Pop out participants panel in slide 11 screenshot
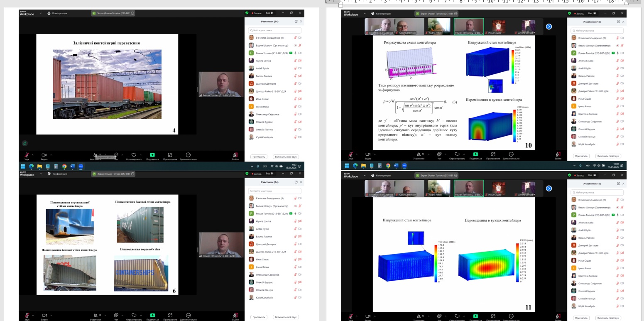The width and height of the screenshot is (644, 321). tap(618, 183)
